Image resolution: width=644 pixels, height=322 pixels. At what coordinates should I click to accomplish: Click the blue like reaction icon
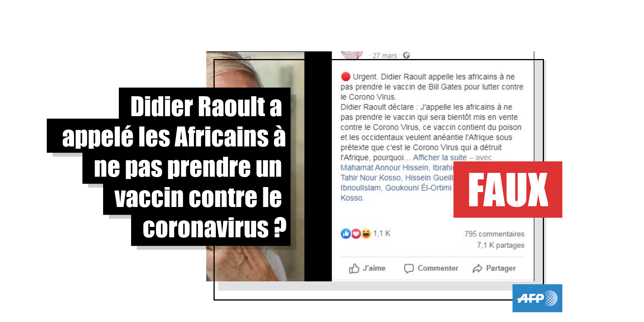[345, 233]
